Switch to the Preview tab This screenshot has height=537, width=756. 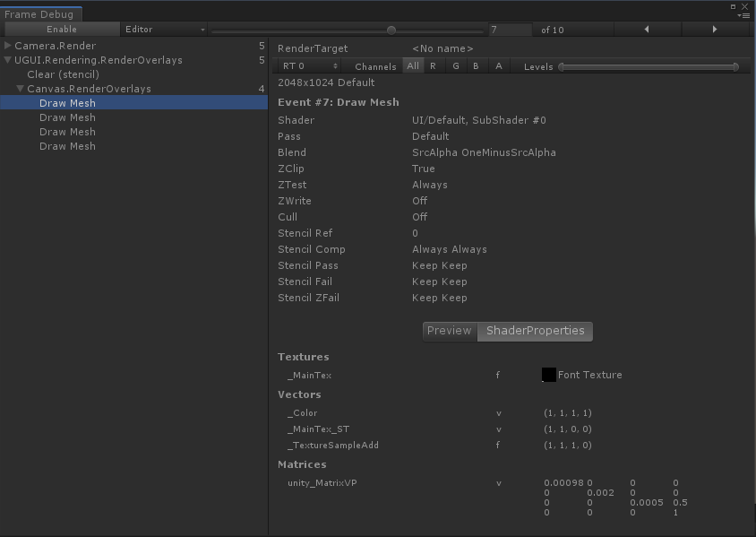450,331
